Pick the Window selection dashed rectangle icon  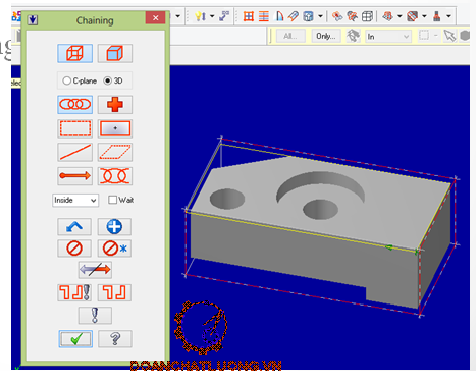[x=75, y=129]
